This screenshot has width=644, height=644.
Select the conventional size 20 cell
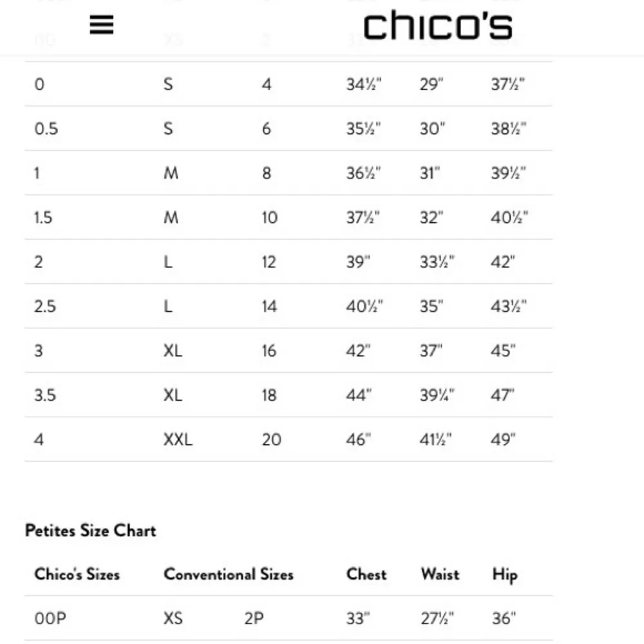coord(271,439)
